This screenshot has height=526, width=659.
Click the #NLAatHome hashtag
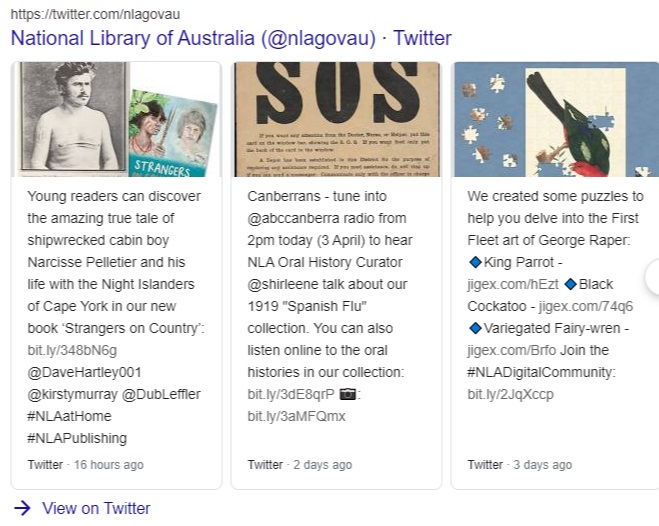(73, 416)
